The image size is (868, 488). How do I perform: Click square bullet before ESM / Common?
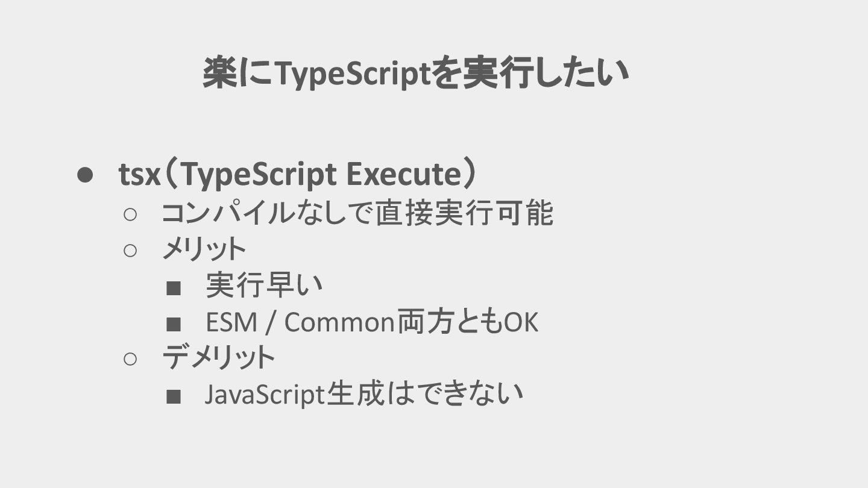pos(174,325)
